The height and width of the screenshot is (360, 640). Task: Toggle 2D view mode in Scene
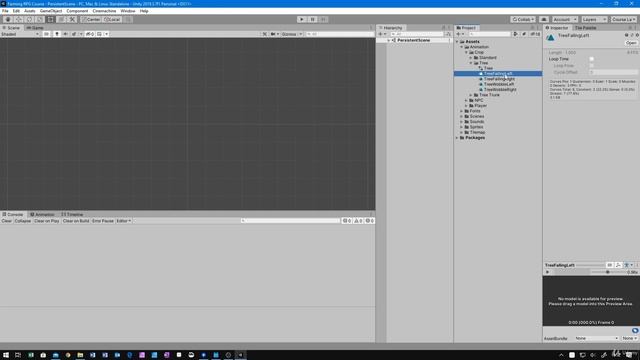pyautogui.click(x=46, y=34)
